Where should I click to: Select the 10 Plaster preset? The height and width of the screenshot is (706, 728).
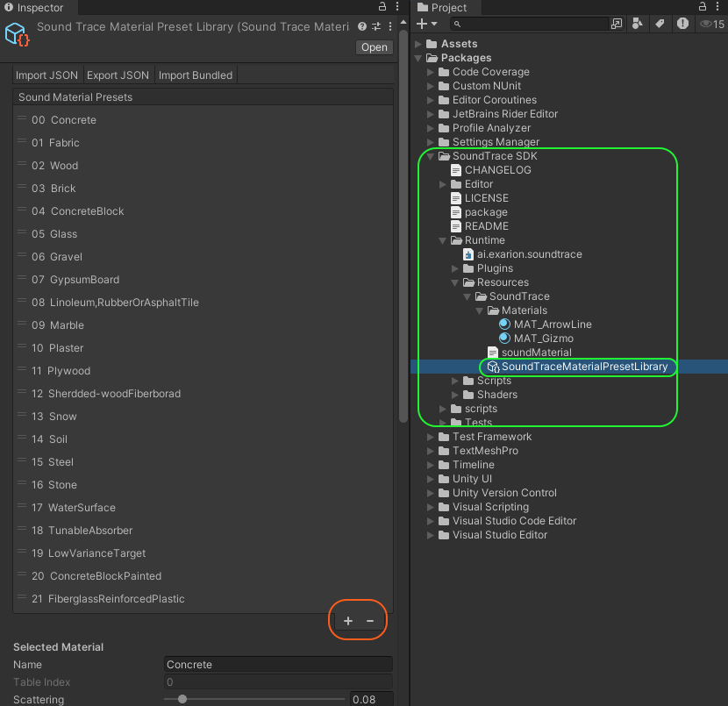pyautogui.click(x=203, y=347)
